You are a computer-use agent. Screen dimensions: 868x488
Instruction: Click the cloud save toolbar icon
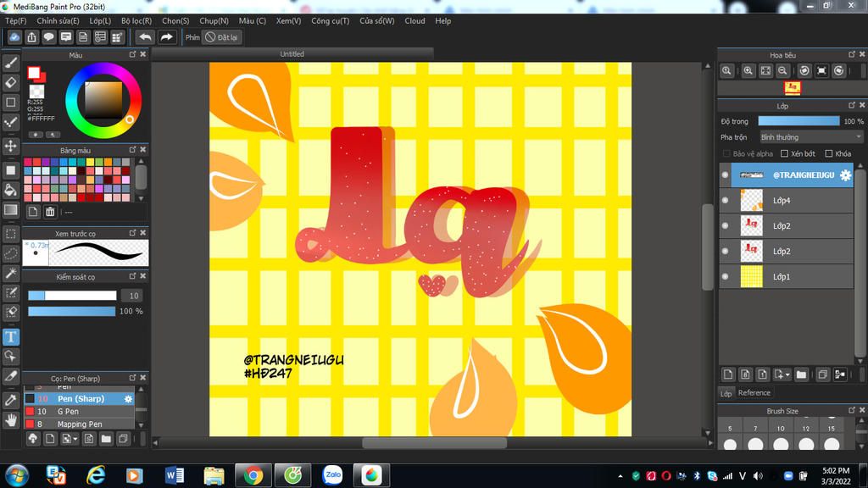14,37
